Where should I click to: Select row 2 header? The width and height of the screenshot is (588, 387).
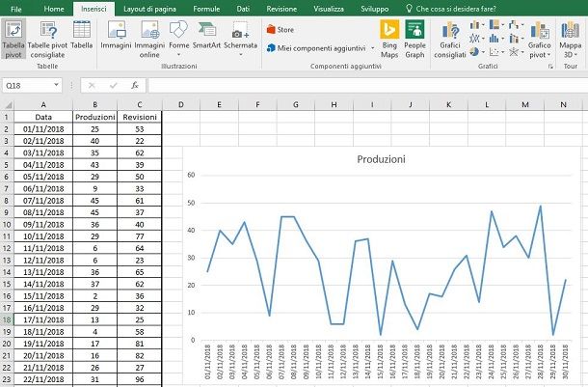pyautogui.click(x=7, y=129)
